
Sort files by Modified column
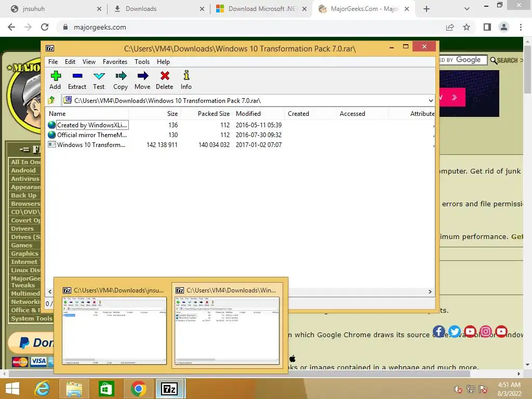pyautogui.click(x=259, y=114)
